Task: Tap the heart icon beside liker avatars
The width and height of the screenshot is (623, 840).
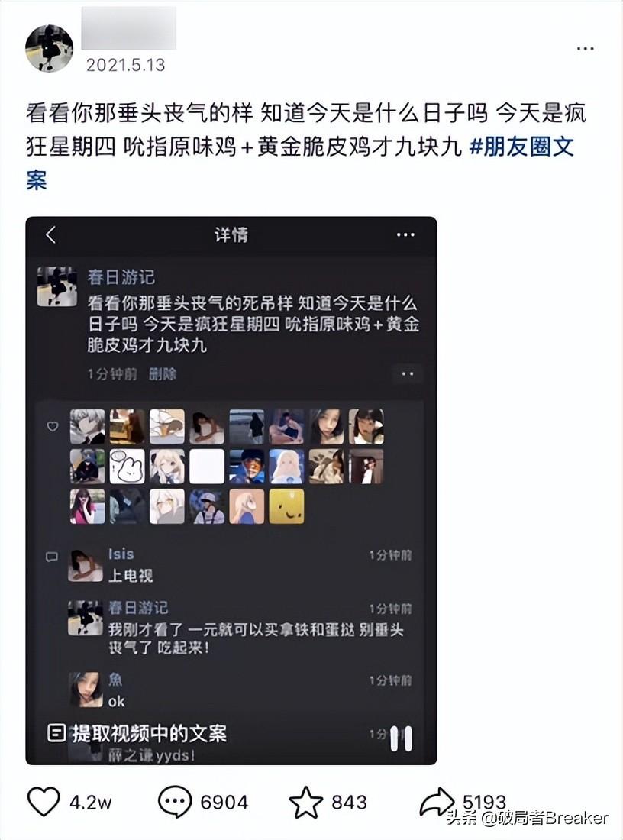Action: point(53,426)
